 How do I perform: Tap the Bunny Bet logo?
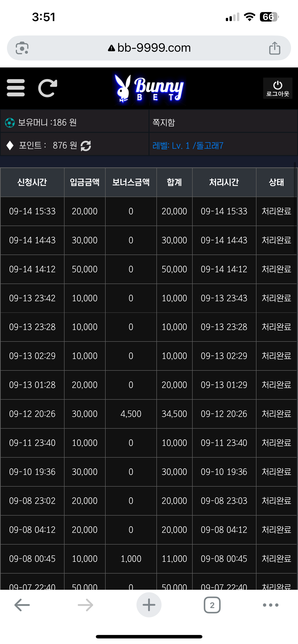tap(149, 88)
